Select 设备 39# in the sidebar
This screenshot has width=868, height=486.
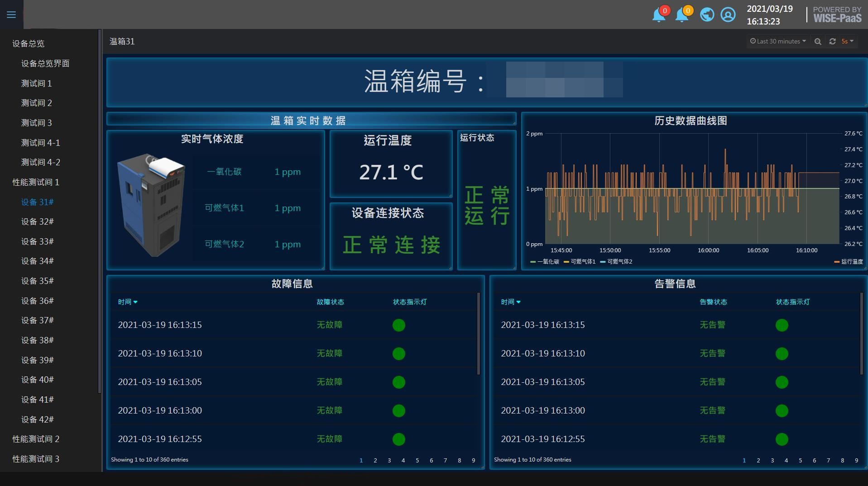[x=37, y=360]
